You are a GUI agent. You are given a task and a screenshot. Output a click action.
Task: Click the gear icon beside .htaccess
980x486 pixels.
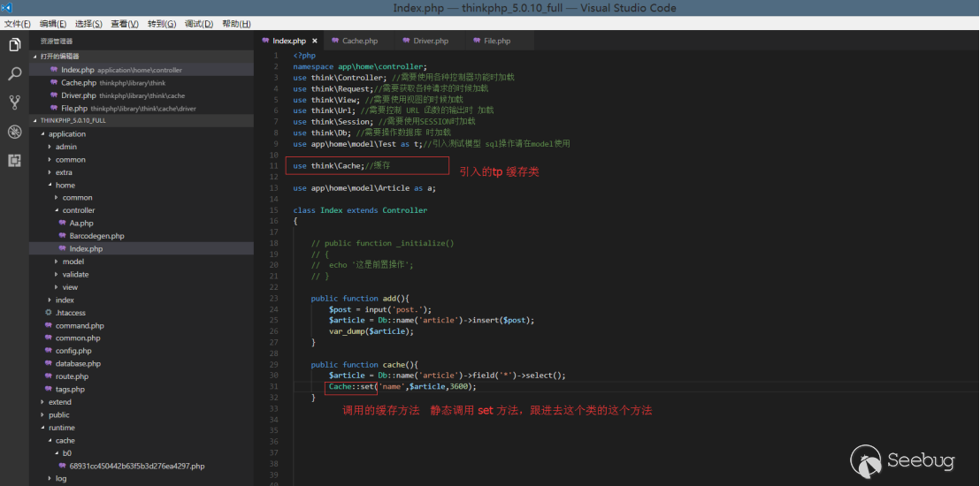(x=49, y=312)
